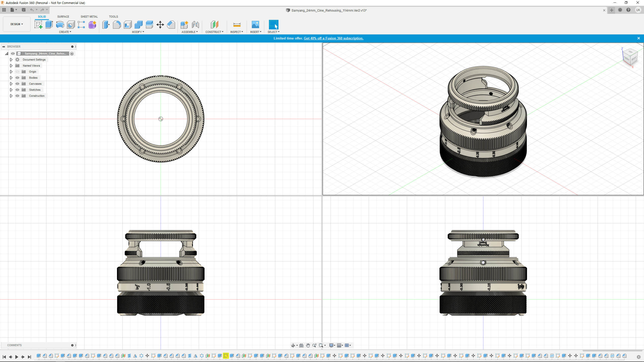The image size is (644, 362).
Task: Select the Create Sketch tool
Action: click(x=38, y=25)
